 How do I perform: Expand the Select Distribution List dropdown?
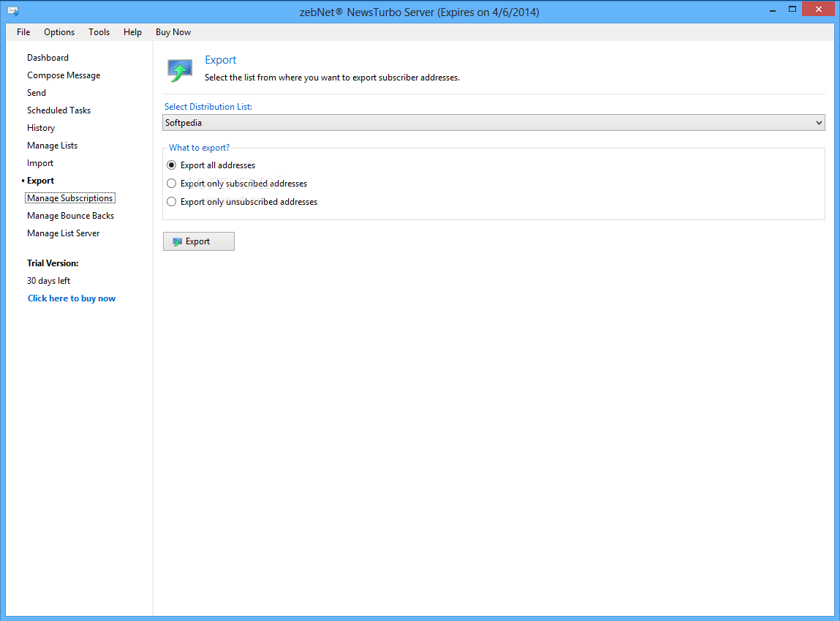[x=493, y=123]
